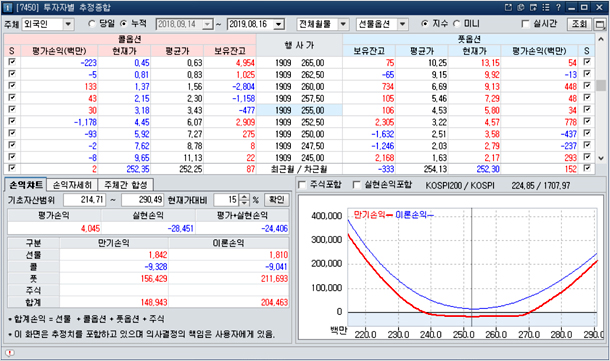
Task: Click the 조회 search button
Action: point(579,24)
